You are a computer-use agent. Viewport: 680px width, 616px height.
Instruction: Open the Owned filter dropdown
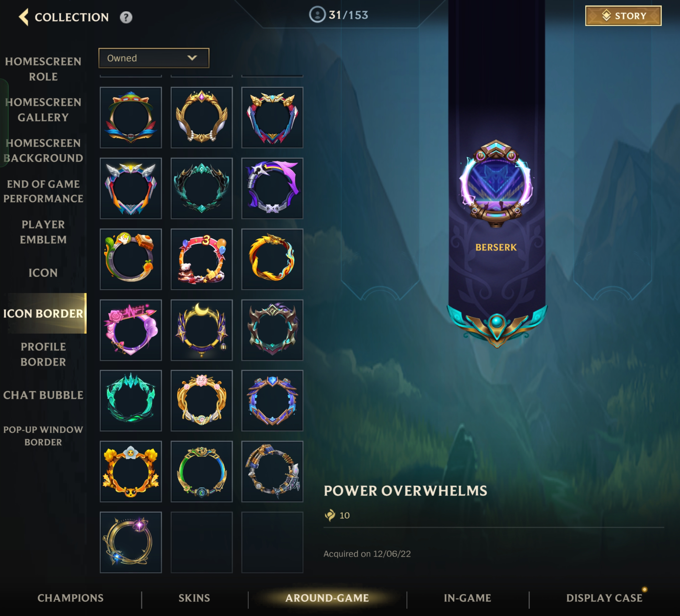[x=154, y=58]
